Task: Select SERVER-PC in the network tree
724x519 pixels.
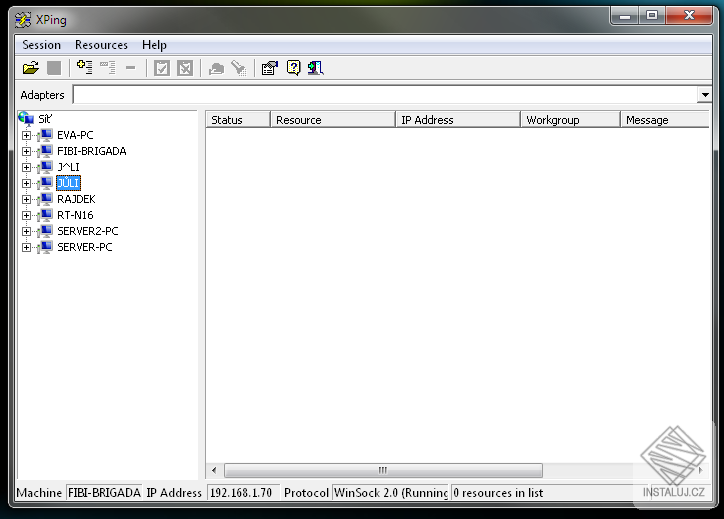Action: click(x=84, y=247)
